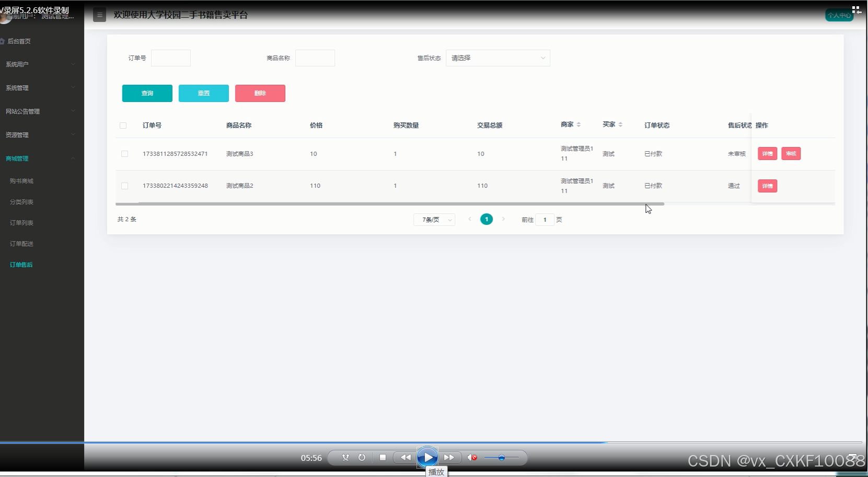Click 详情 for the 测试商品3 row
Viewport: 868px width, 477px height.
click(x=767, y=154)
